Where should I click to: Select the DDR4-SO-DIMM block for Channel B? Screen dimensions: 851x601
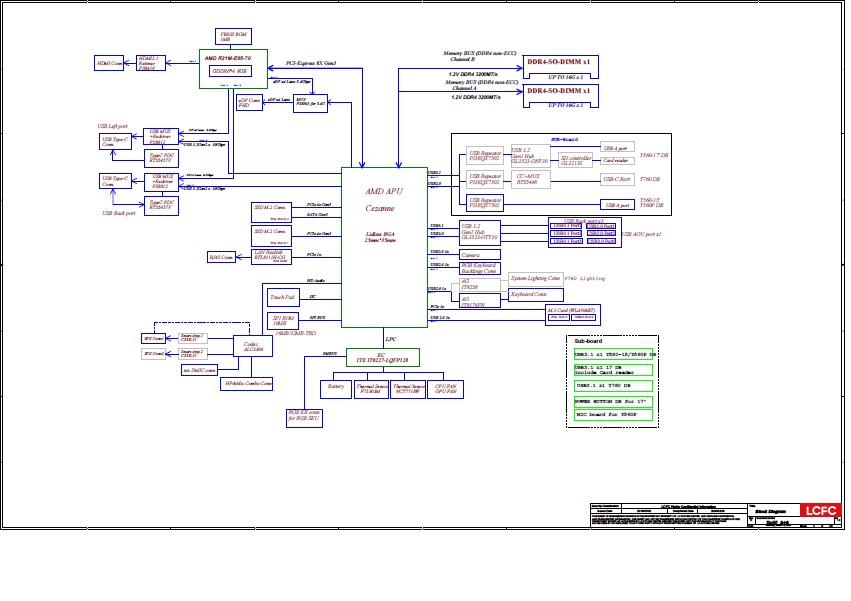point(561,67)
